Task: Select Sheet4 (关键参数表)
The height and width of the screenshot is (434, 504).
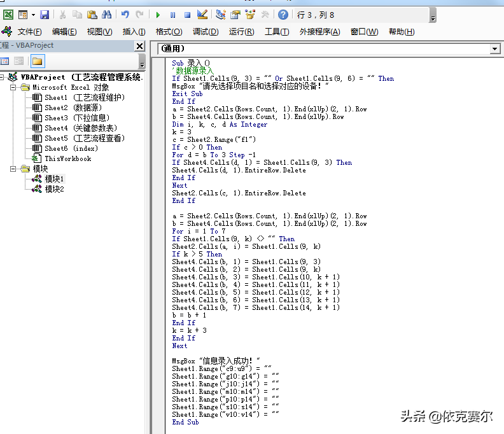Action: point(81,128)
